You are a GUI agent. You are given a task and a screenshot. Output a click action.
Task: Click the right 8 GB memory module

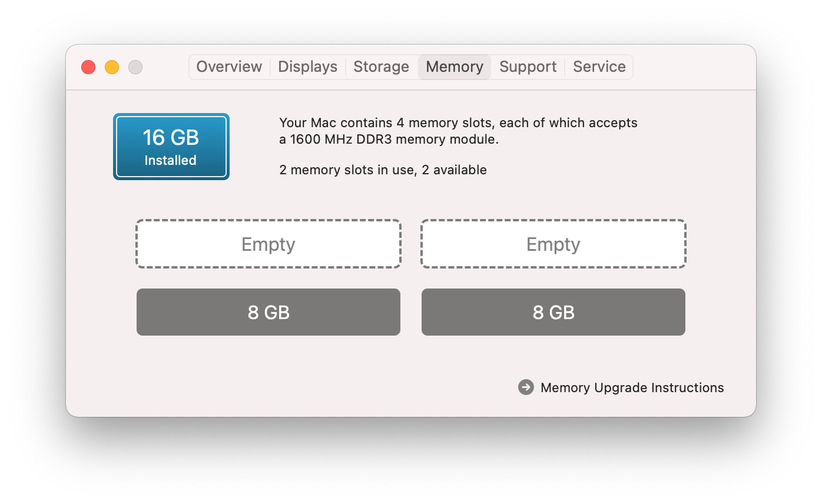coord(553,312)
